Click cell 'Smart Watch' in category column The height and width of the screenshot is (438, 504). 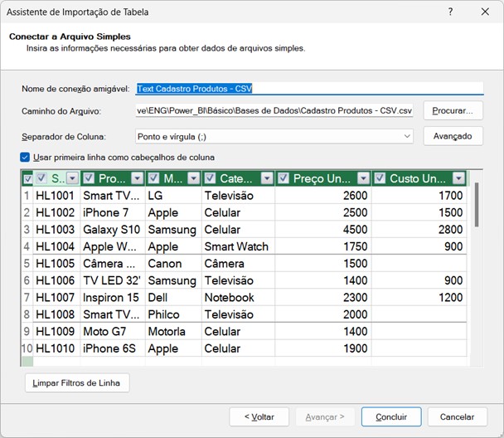238,246
